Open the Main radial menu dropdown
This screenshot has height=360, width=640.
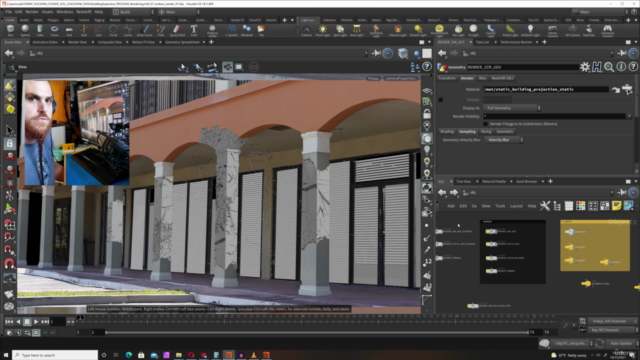click(179, 12)
